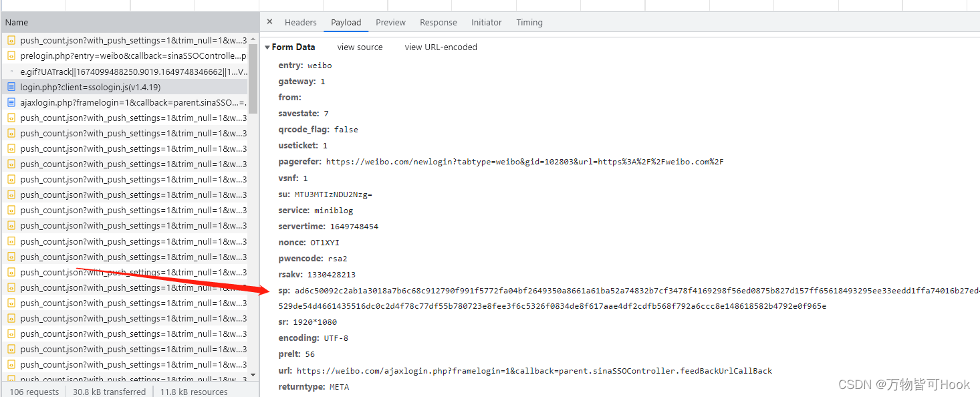
Task: Click the sp encrypted password value
Action: point(628,298)
